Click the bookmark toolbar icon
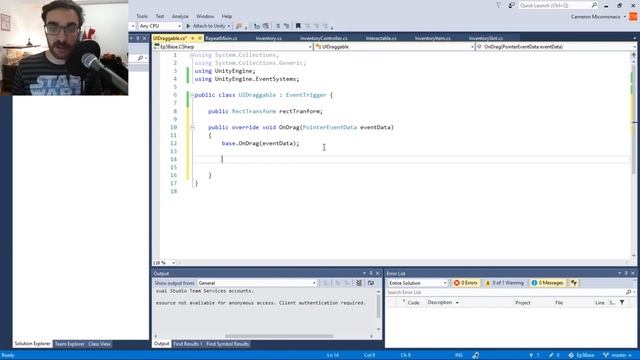This screenshot has height=360, width=640. pos(298,26)
